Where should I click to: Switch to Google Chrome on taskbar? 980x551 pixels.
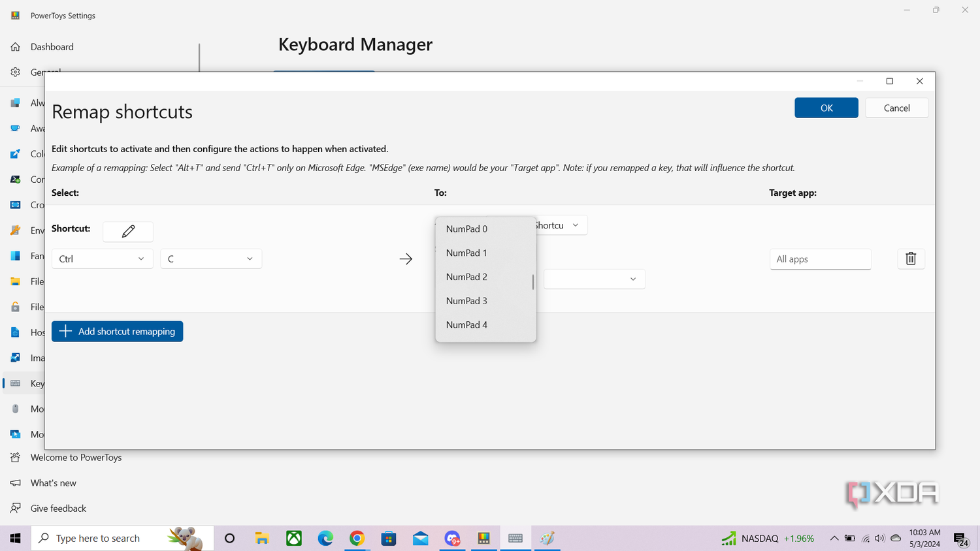[x=357, y=538]
